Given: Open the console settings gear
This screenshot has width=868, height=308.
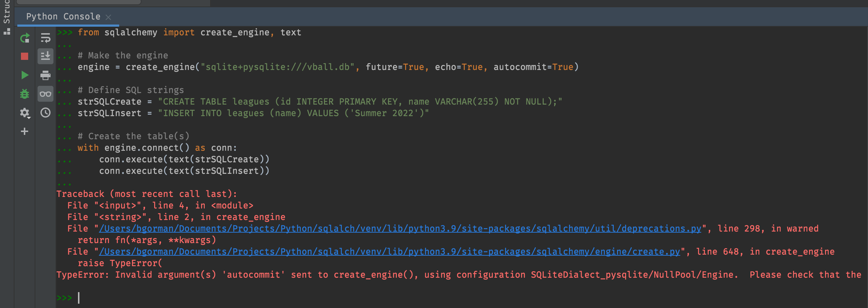Looking at the screenshot, I should point(23,113).
